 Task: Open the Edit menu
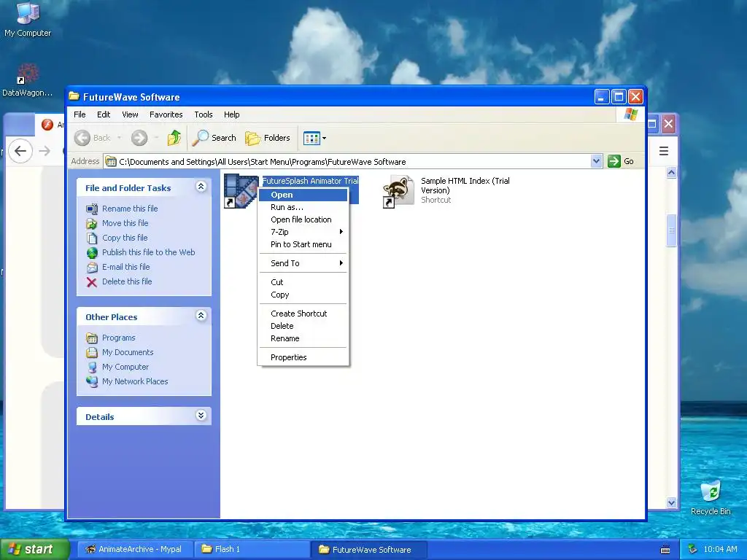(104, 114)
